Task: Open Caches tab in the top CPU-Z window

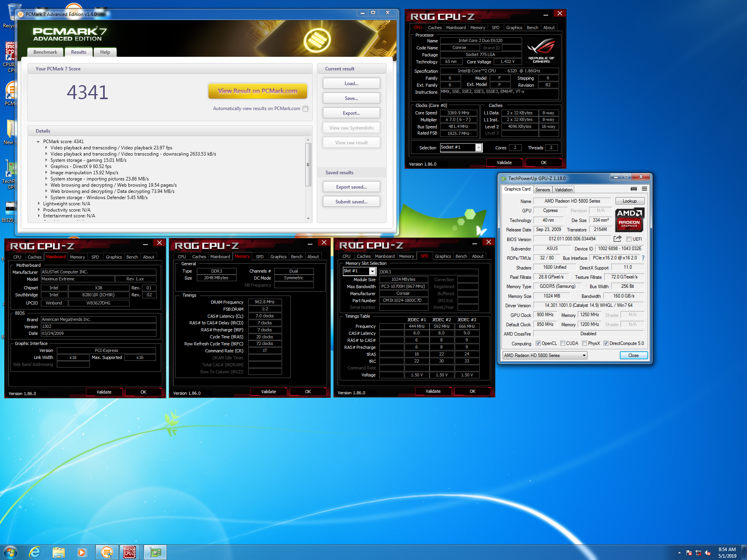Action: pyautogui.click(x=435, y=28)
